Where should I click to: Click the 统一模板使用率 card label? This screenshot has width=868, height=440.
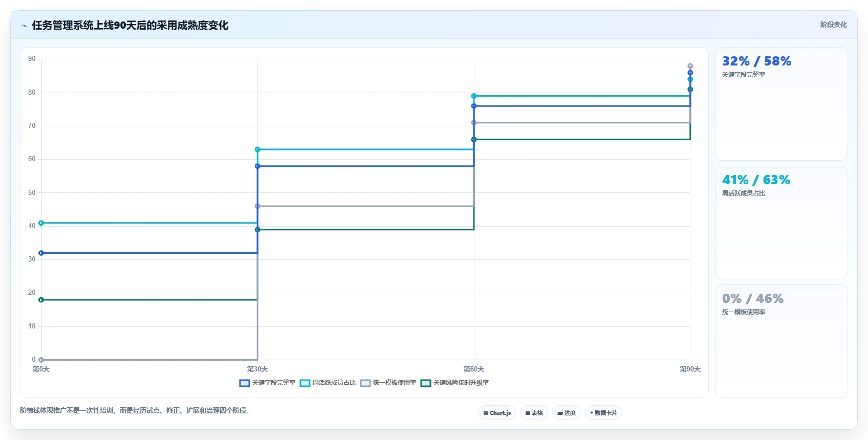click(x=744, y=312)
